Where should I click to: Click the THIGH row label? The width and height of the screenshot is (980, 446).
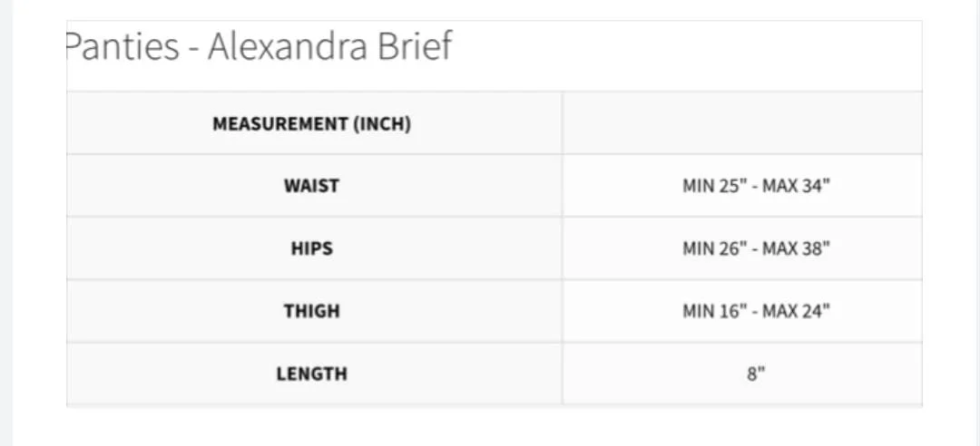pyautogui.click(x=312, y=311)
